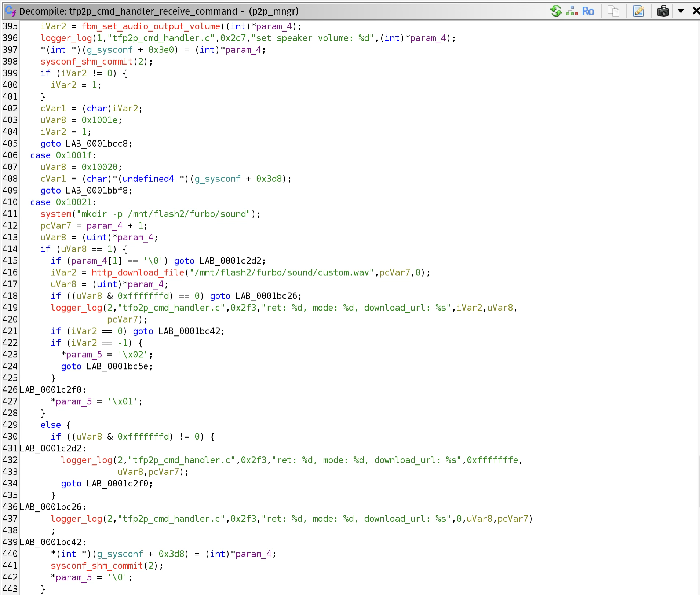This screenshot has height=595, width=700.
Task: Click case 0x10021 label
Action: (63, 202)
